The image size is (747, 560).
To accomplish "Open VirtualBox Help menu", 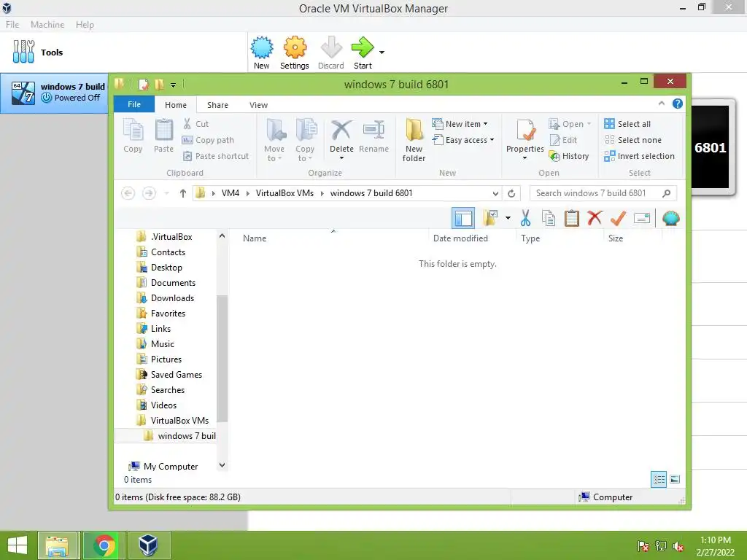I will tap(85, 24).
